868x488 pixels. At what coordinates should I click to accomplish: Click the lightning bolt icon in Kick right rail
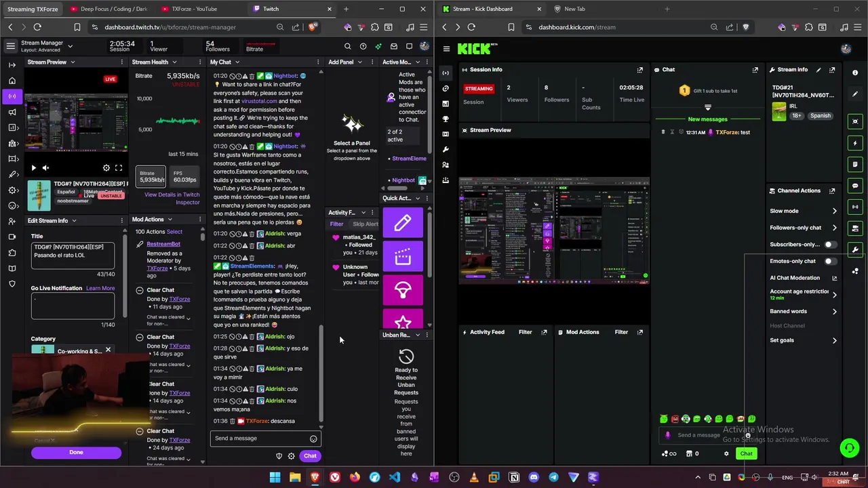[x=856, y=143]
